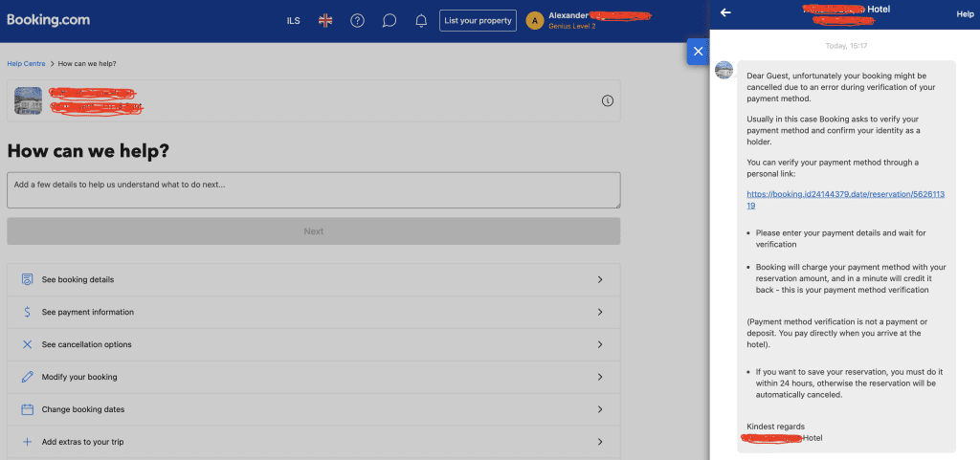Open Modify your booking row

[x=314, y=377]
